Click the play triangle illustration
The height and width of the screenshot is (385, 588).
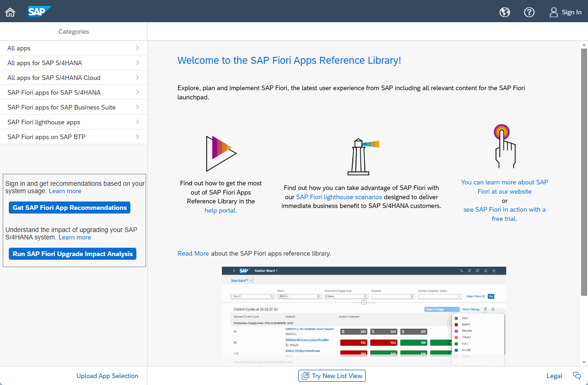[221, 153]
